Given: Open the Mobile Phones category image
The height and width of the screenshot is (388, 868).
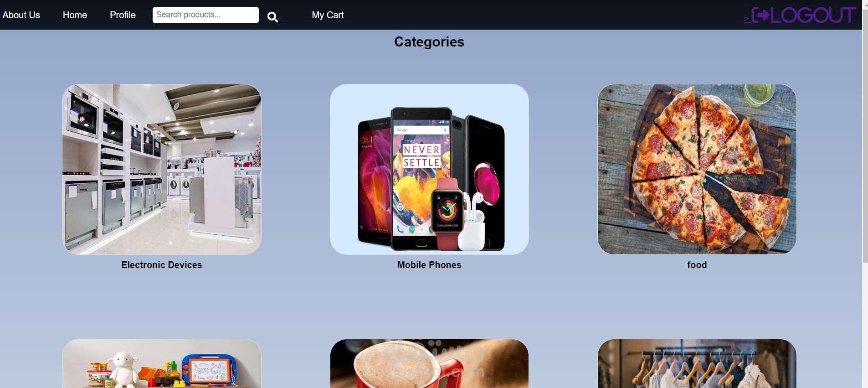Looking at the screenshot, I should [x=429, y=169].
